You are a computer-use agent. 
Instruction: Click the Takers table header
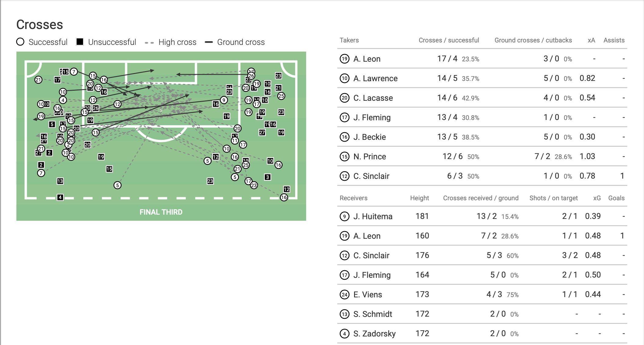click(349, 40)
